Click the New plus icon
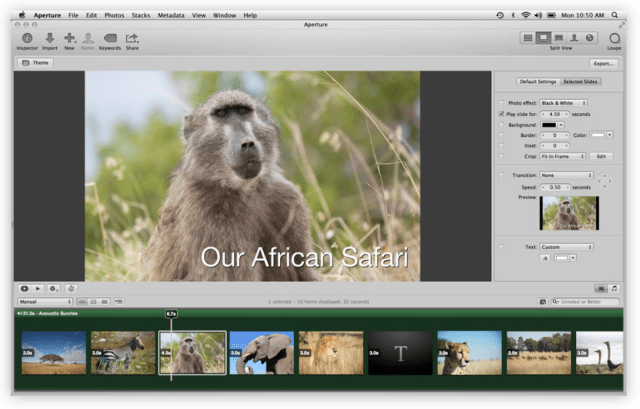This screenshot has width=640, height=409. 69,38
